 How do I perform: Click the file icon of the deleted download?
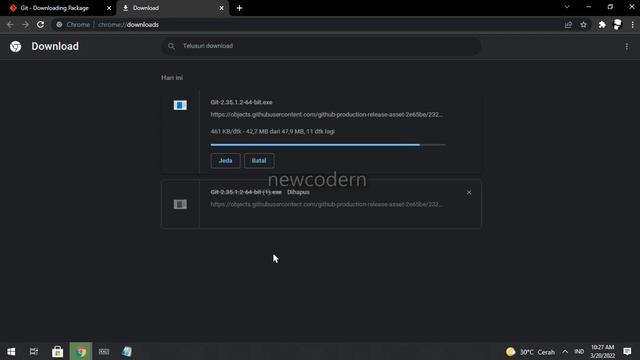180,204
